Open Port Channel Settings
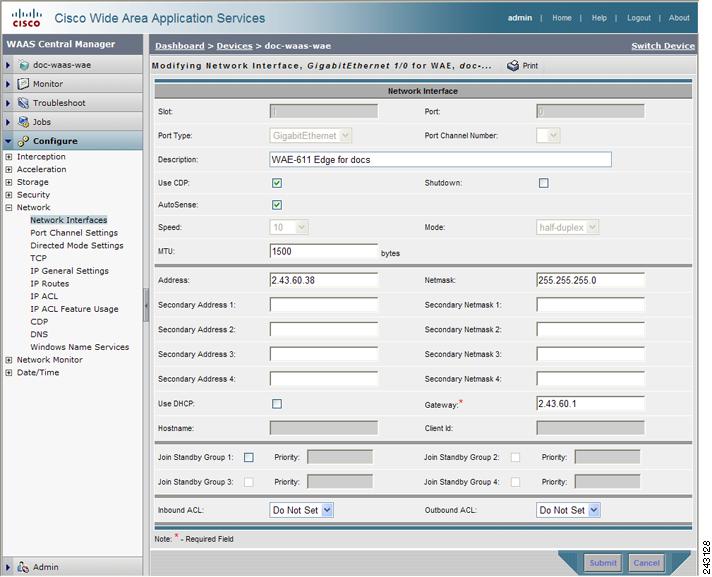 74,233
